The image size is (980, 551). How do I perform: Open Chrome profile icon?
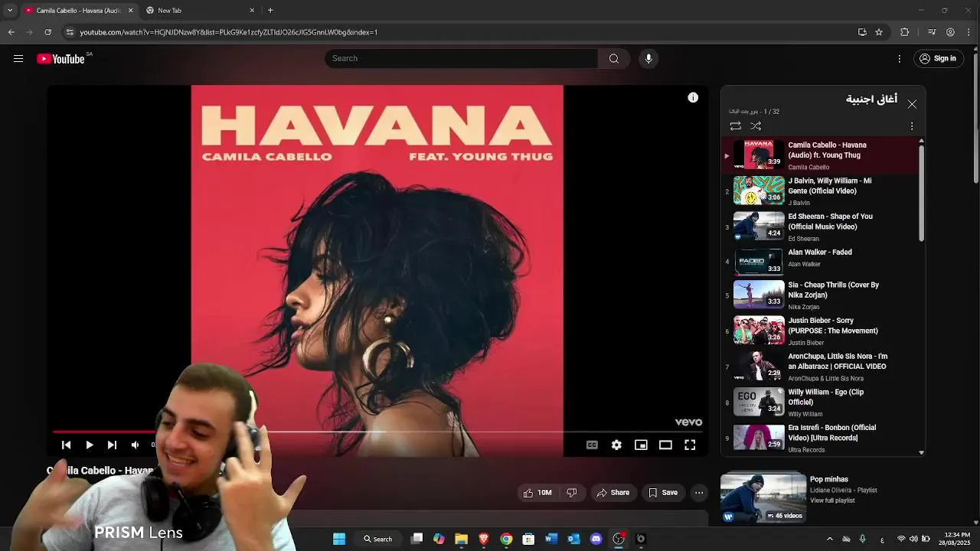pos(950,32)
